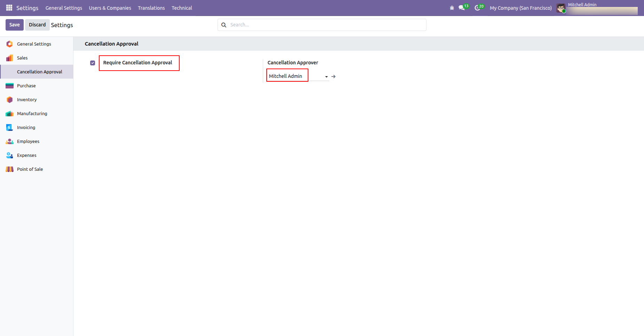Viewport: 644px width, 336px height.
Task: Open approver record via arrow icon
Action: point(333,77)
